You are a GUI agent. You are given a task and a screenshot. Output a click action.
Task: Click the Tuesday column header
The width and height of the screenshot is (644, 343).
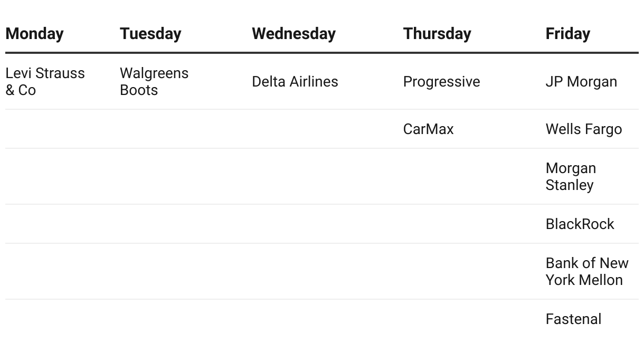pyautogui.click(x=150, y=34)
